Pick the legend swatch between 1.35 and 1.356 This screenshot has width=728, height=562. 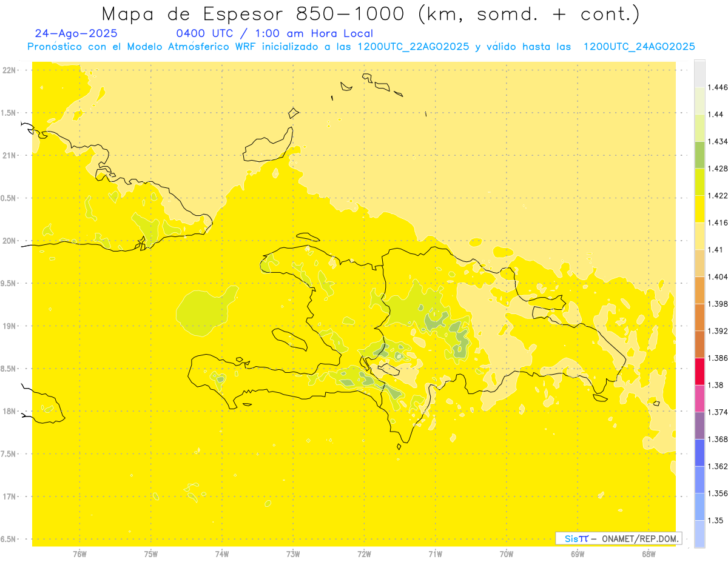[x=699, y=507]
